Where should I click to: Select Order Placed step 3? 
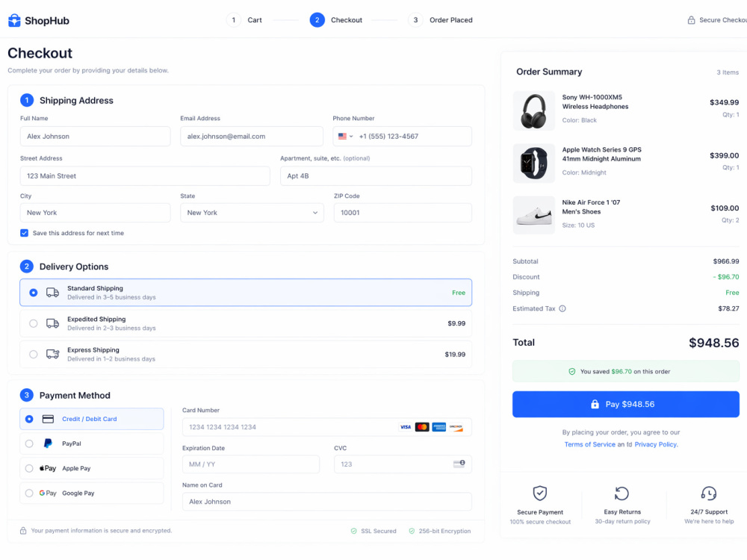440,20
